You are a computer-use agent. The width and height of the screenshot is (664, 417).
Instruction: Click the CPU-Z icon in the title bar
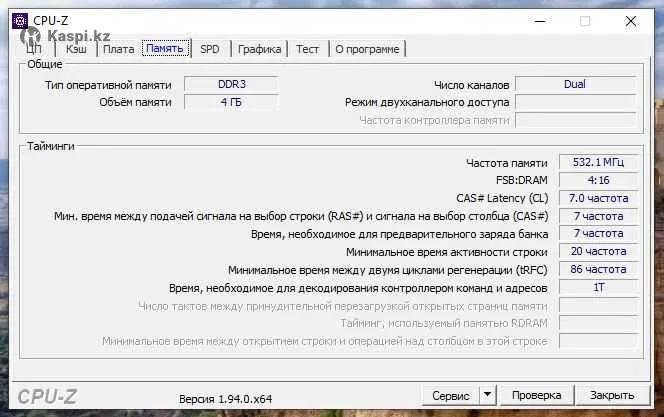click(x=18, y=20)
